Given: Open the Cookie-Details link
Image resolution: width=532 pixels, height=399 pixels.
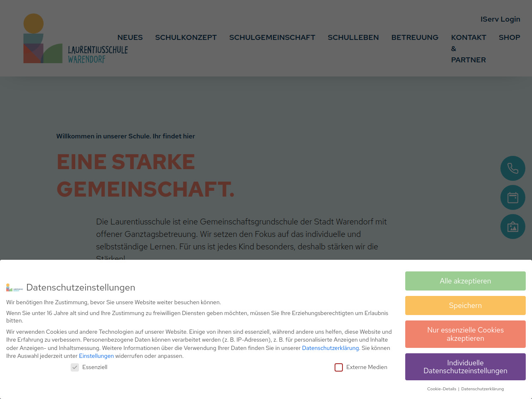Looking at the screenshot, I should tap(441, 389).
